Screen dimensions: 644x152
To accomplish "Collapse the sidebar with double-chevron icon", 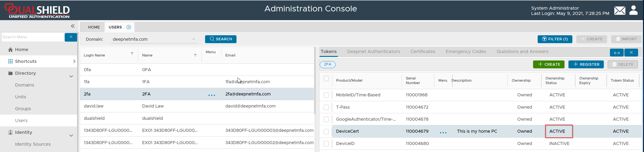I will (73, 26).
